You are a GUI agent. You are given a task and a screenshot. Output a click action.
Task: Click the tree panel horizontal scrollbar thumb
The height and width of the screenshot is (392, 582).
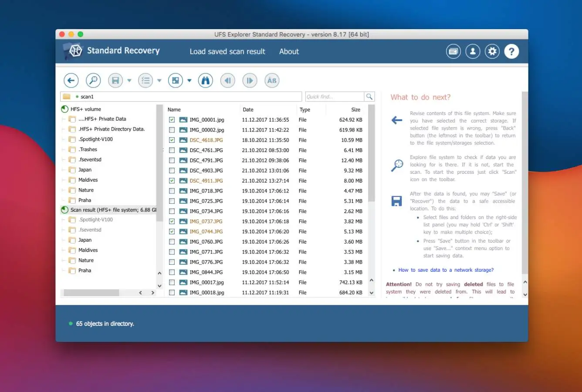click(x=91, y=293)
